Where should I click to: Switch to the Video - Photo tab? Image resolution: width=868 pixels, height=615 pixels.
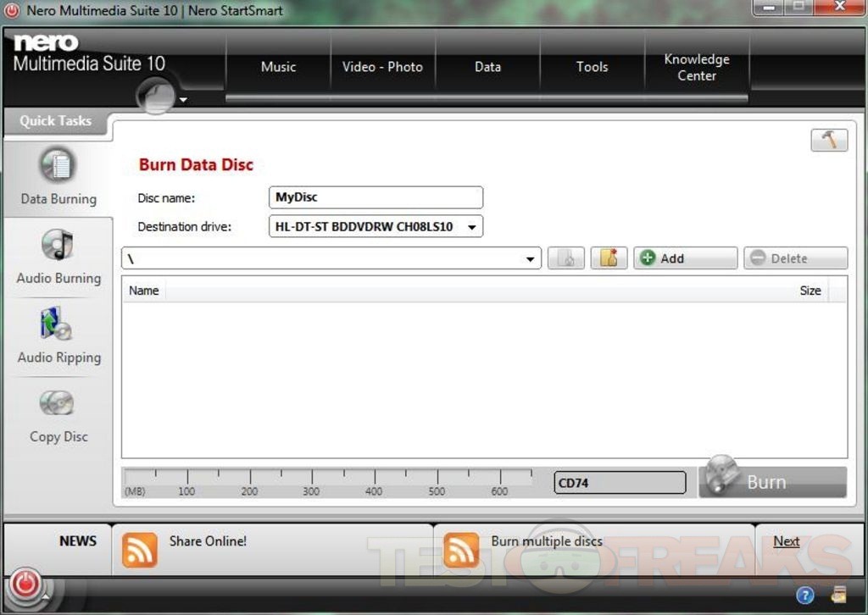click(382, 67)
